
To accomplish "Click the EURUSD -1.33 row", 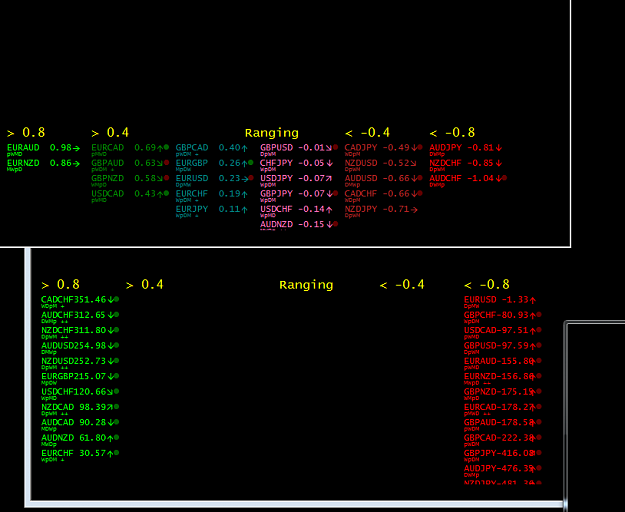I will pos(500,300).
